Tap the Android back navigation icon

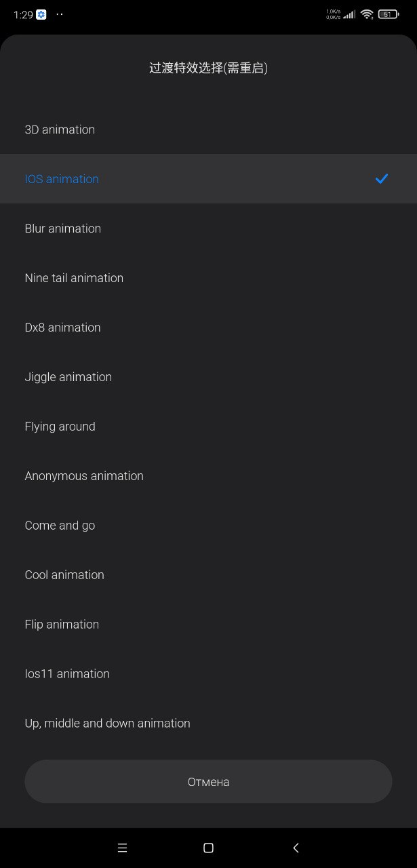296,848
